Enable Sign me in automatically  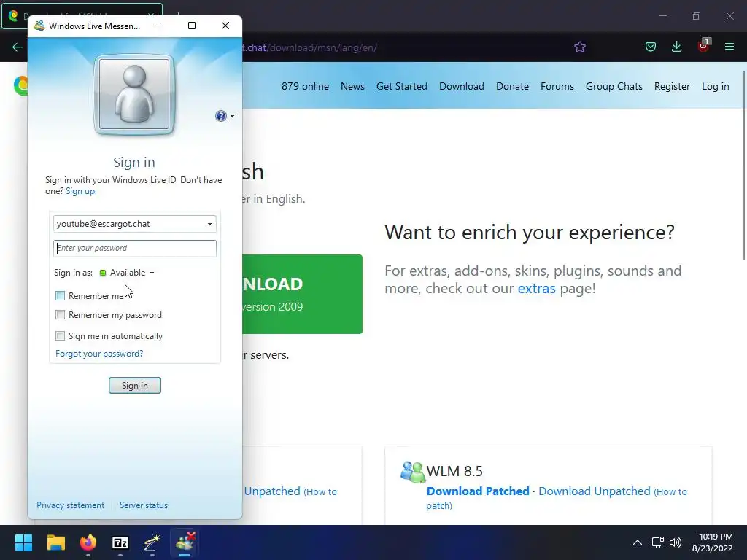[x=60, y=335]
